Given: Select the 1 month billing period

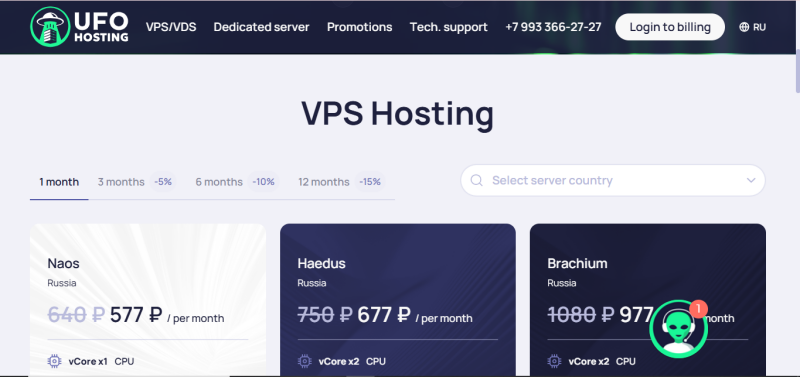Looking at the screenshot, I should click(x=59, y=182).
